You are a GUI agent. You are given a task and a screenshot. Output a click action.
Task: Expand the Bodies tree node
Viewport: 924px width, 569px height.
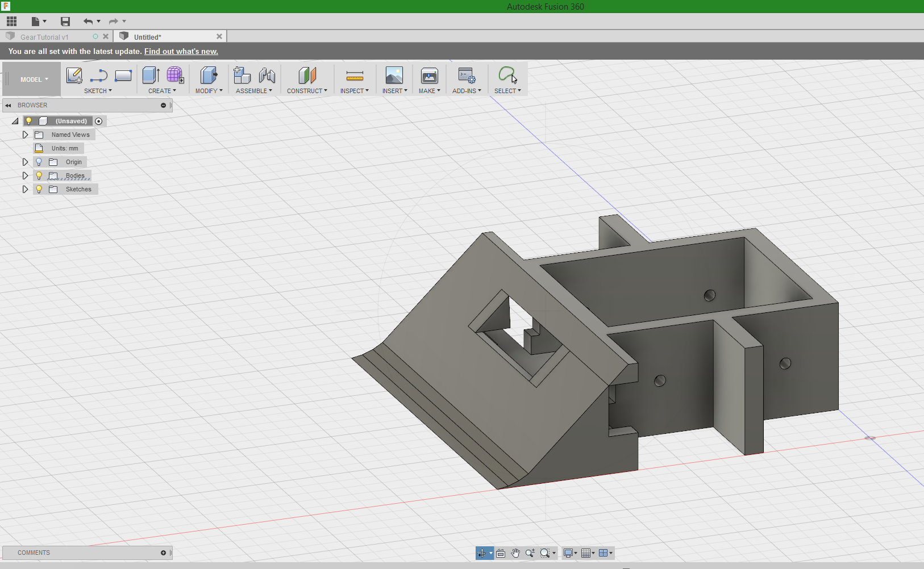(x=25, y=175)
